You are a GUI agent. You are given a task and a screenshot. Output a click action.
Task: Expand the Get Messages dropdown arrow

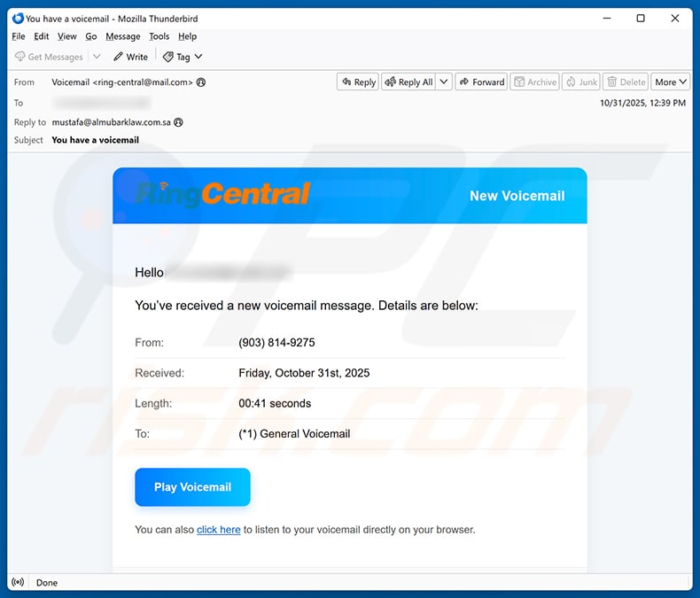pos(97,57)
